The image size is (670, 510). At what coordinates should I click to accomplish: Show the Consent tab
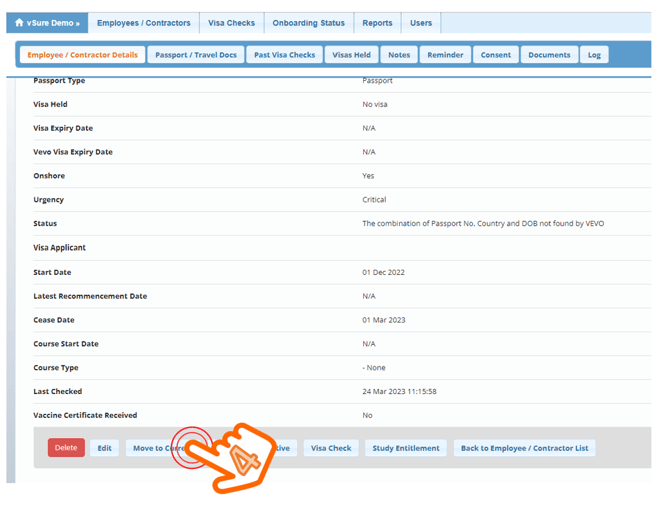(495, 55)
